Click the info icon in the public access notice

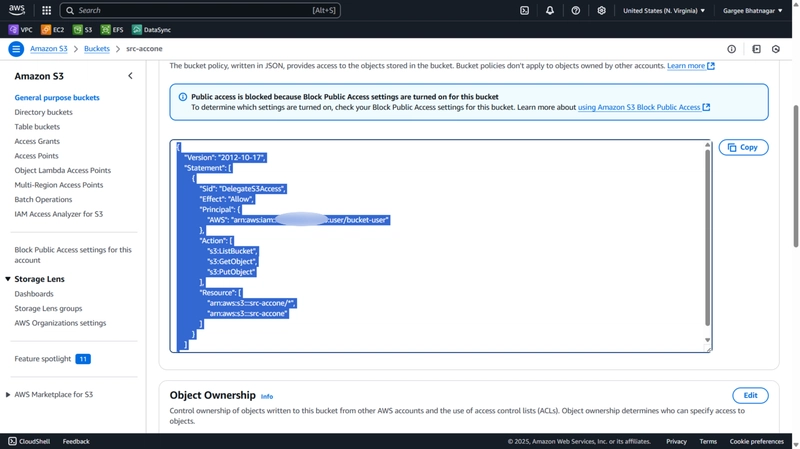[183, 97]
